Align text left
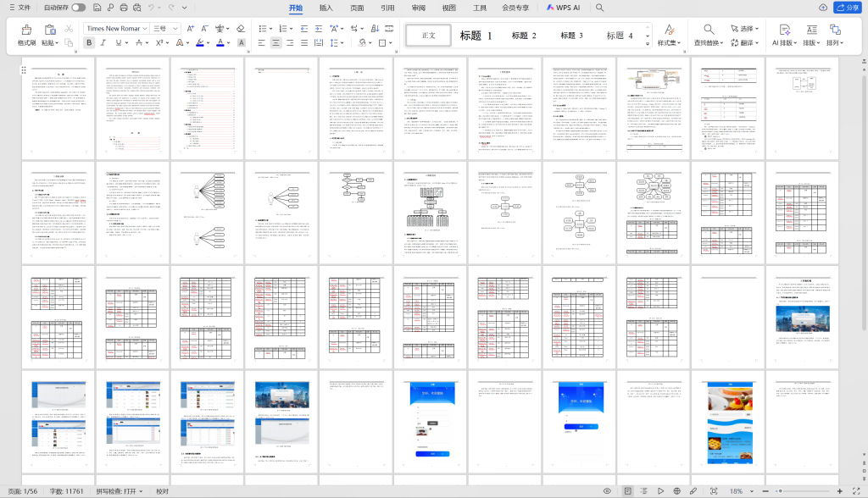Screen dimensions: 868x498 point(261,42)
